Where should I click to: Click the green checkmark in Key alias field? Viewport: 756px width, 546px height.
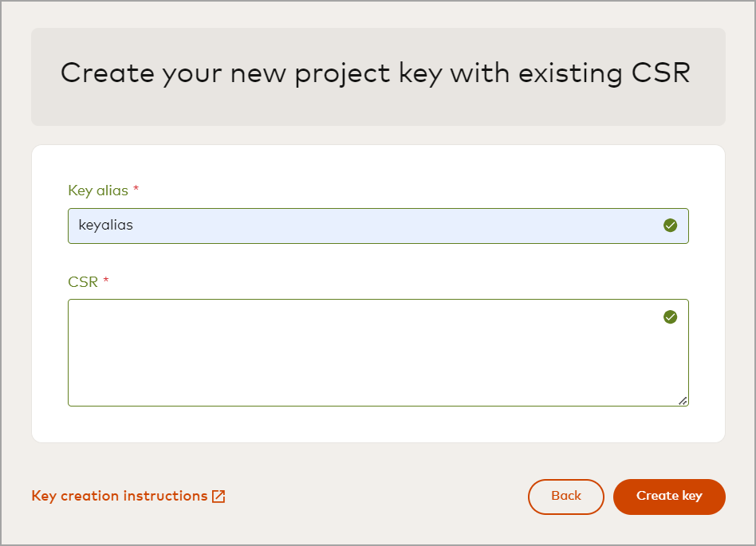670,226
